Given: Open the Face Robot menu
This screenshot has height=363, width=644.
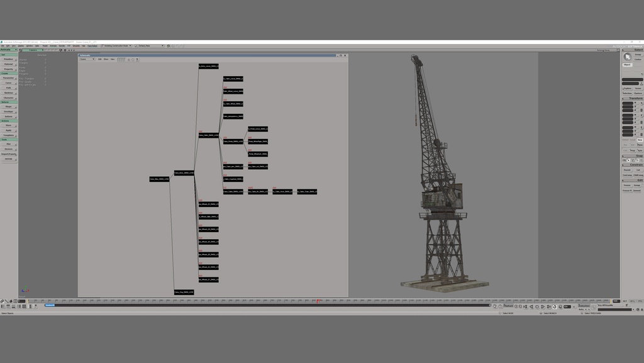Looking at the screenshot, I should (x=91, y=46).
